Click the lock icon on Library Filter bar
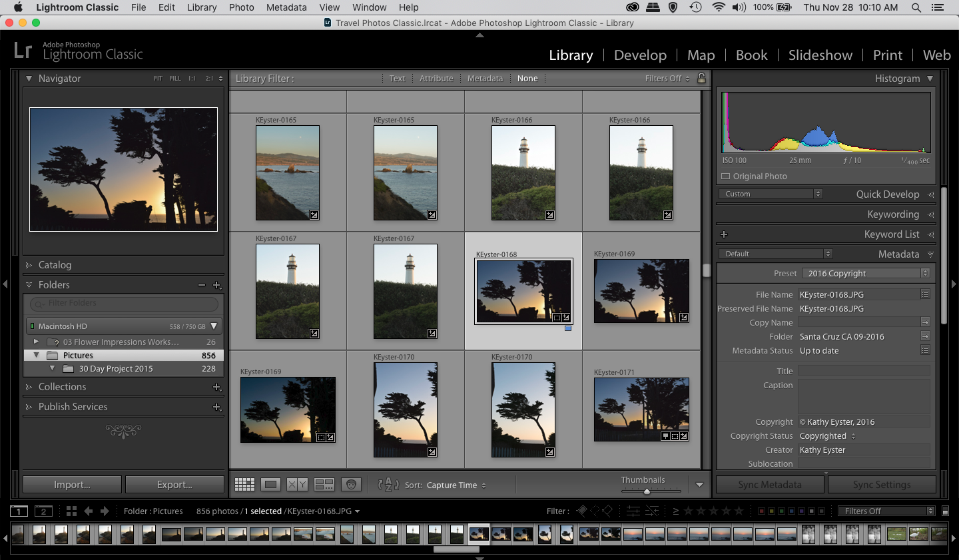The width and height of the screenshot is (959, 560). (x=701, y=78)
